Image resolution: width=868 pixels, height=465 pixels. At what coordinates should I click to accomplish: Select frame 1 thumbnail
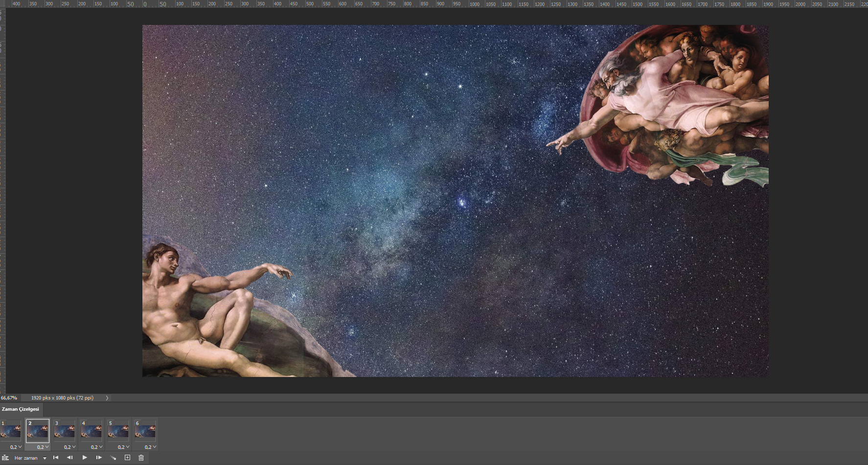pyautogui.click(x=11, y=431)
